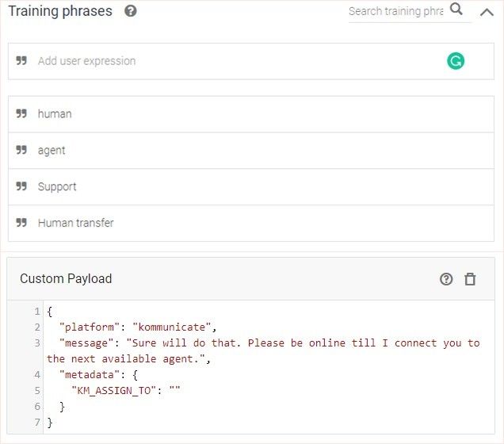The height and width of the screenshot is (444, 504).
Task: Select the "agent" training phrase
Action: coord(250,151)
